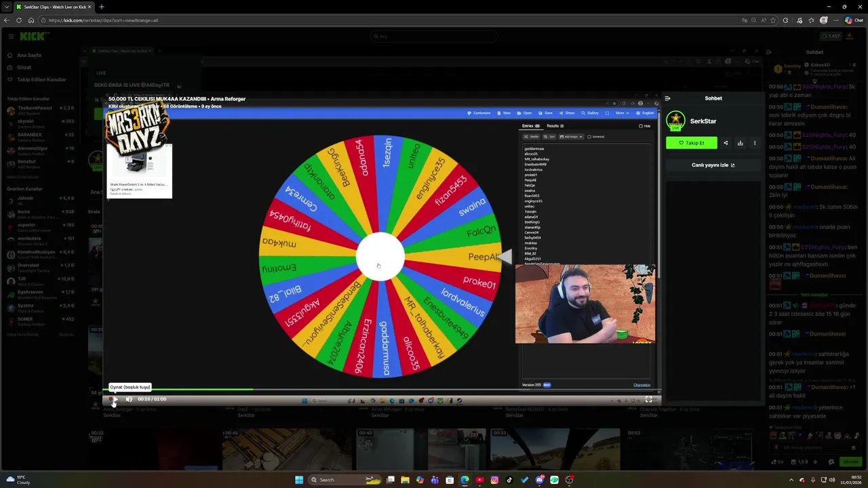This screenshot has height=488, width=868.
Task: Play the clip with the Oynat button
Action: (115, 399)
